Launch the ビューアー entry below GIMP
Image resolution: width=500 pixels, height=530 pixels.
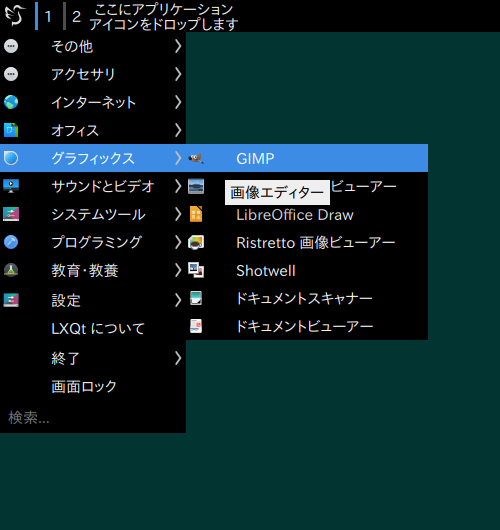tap(307, 186)
